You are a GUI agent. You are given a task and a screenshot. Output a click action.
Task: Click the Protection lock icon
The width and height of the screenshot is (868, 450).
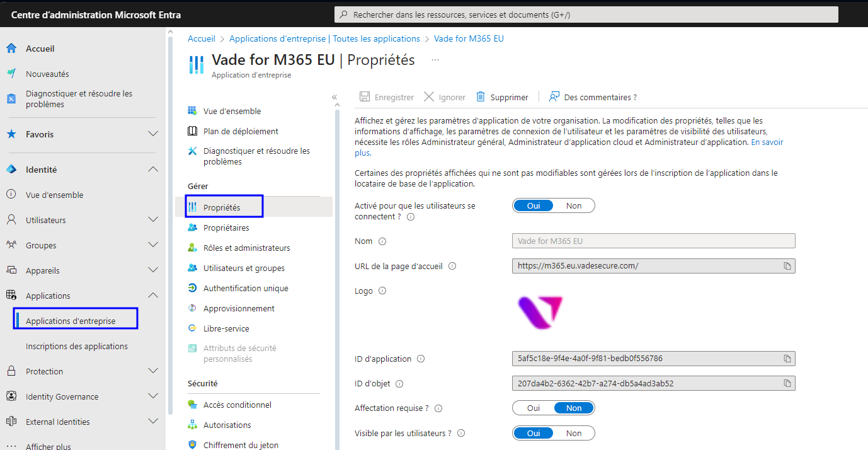click(x=11, y=371)
